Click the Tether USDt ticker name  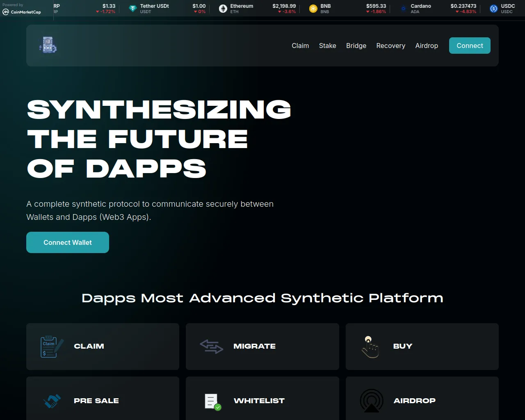click(x=155, y=6)
